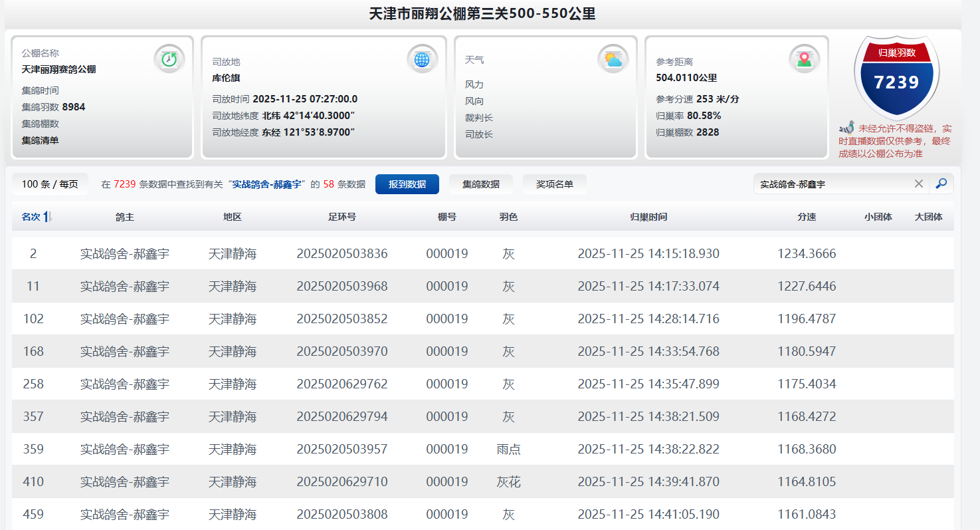Viewport: 980px width, 530px height.
Task: Click the weather sun-cloud icon
Action: (x=612, y=60)
